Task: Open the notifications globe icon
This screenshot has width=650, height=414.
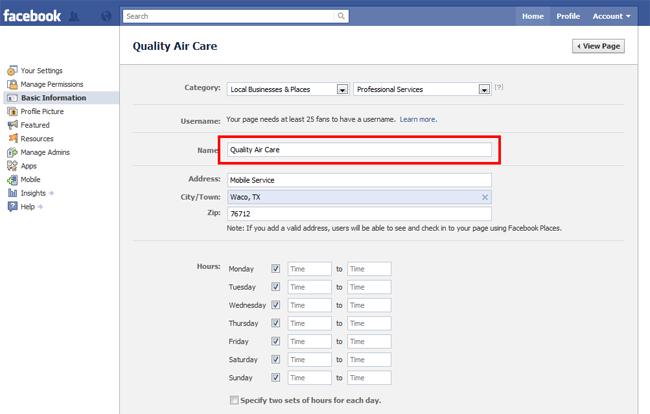Action: click(106, 16)
